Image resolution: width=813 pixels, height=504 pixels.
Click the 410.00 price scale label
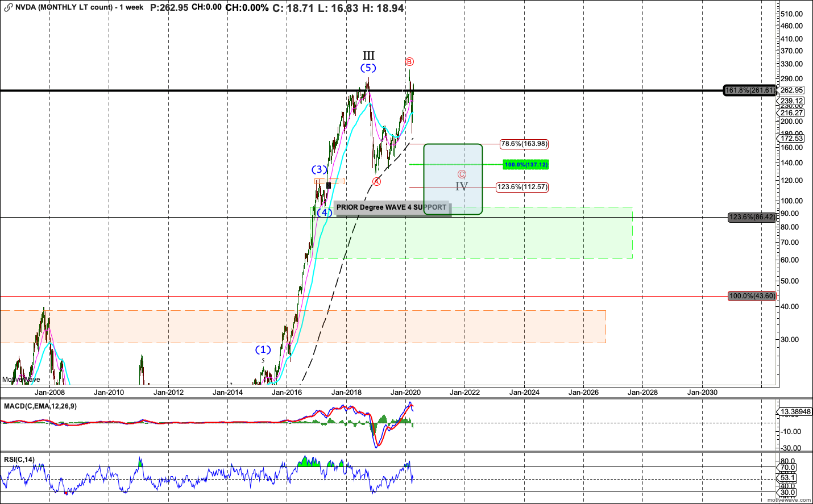coord(791,39)
